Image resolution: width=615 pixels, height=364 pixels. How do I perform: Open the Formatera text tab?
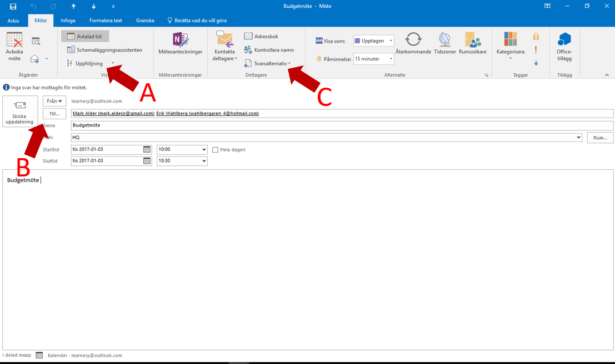click(106, 21)
